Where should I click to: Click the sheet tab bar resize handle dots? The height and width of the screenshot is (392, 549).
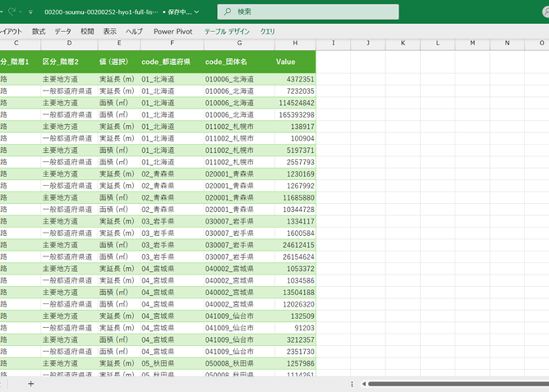click(352, 384)
